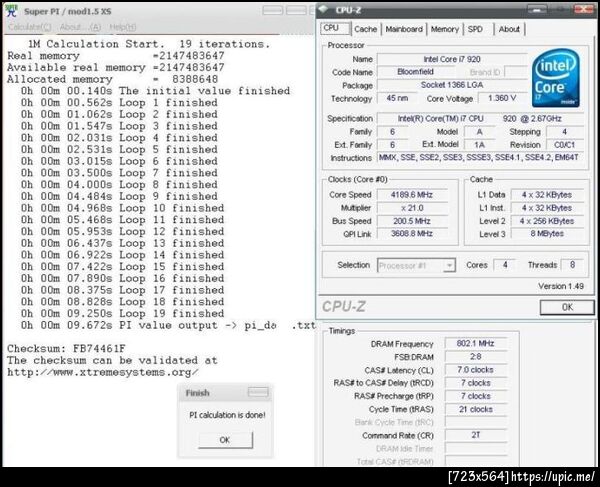Switch to the Cache tab in CPU-Z
Screen dimensions: 600x487
point(365,29)
